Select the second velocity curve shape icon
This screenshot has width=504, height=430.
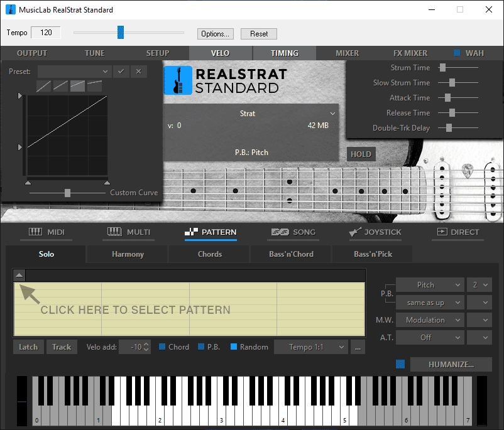click(x=60, y=86)
